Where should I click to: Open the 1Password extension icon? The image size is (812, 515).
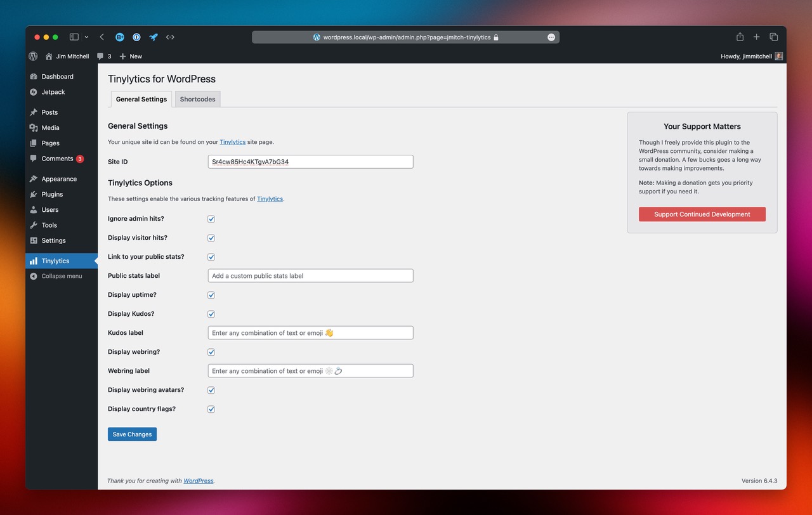click(136, 37)
